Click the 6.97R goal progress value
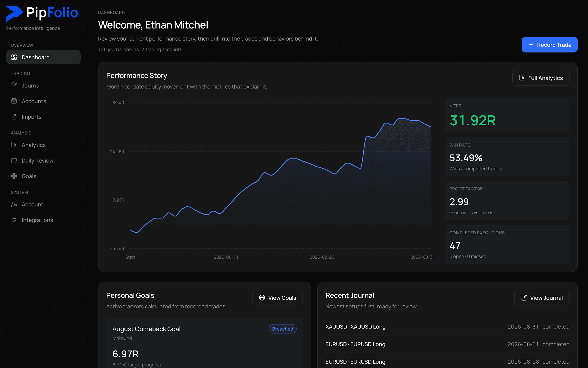This screenshot has width=588, height=368. coord(125,354)
